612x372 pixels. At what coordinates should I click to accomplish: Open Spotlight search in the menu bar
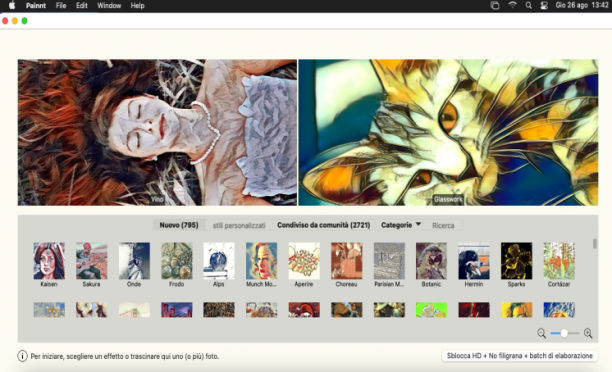pos(528,5)
